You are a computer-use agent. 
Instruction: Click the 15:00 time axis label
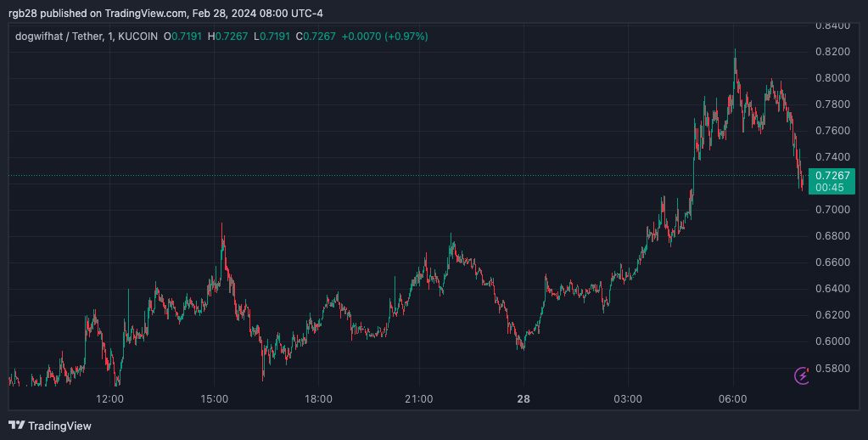(x=214, y=398)
